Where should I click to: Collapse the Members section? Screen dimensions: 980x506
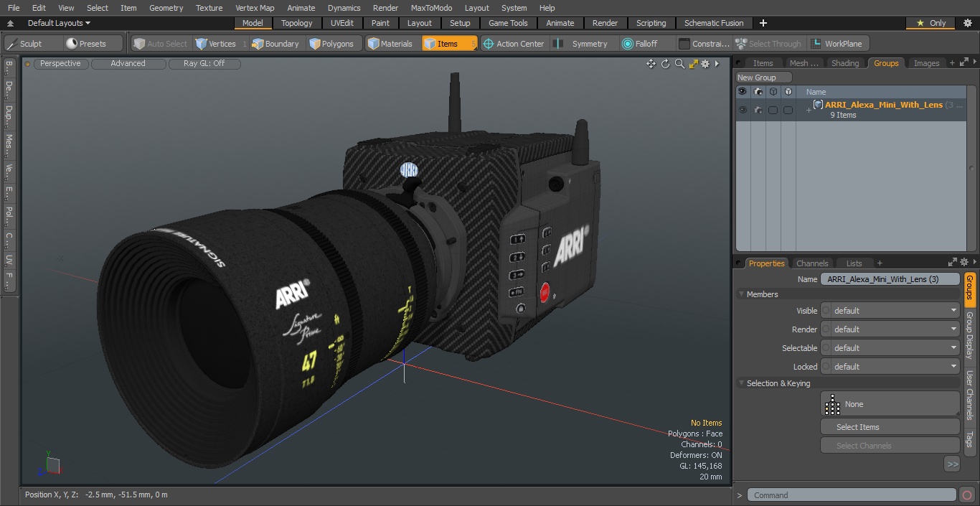(742, 294)
